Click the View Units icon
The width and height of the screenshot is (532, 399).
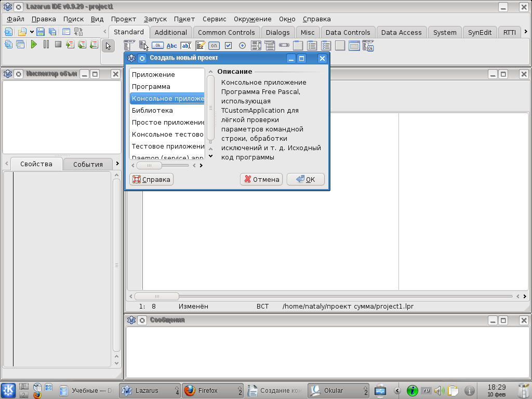(x=8, y=45)
